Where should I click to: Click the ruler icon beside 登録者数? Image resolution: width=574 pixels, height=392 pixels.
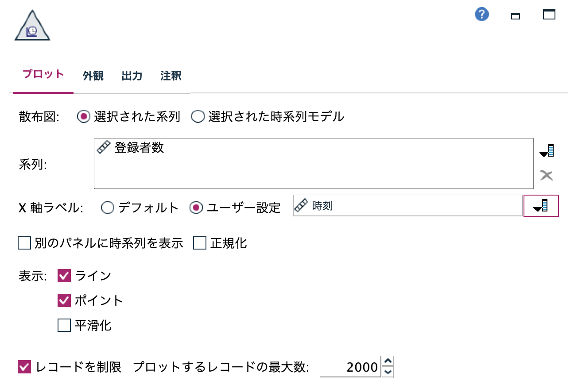(x=105, y=147)
